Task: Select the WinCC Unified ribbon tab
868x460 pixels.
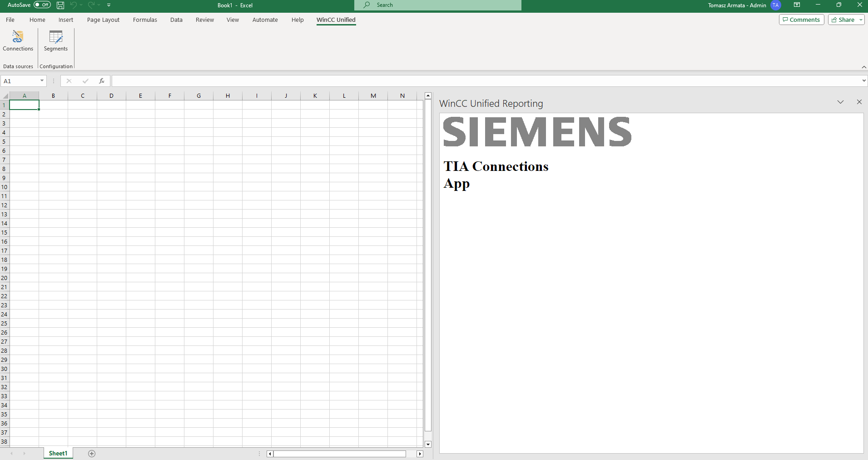Action: tap(336, 20)
